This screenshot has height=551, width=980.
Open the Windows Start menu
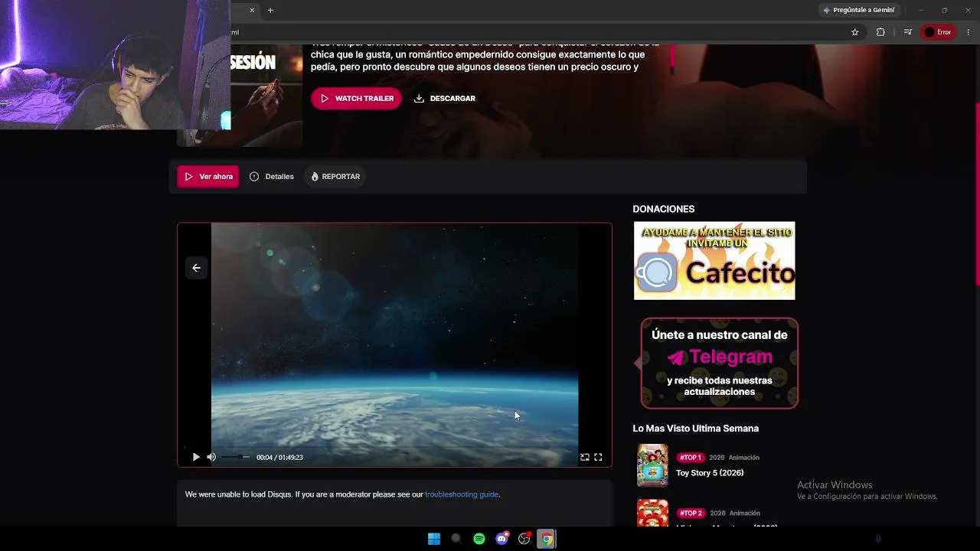point(434,539)
